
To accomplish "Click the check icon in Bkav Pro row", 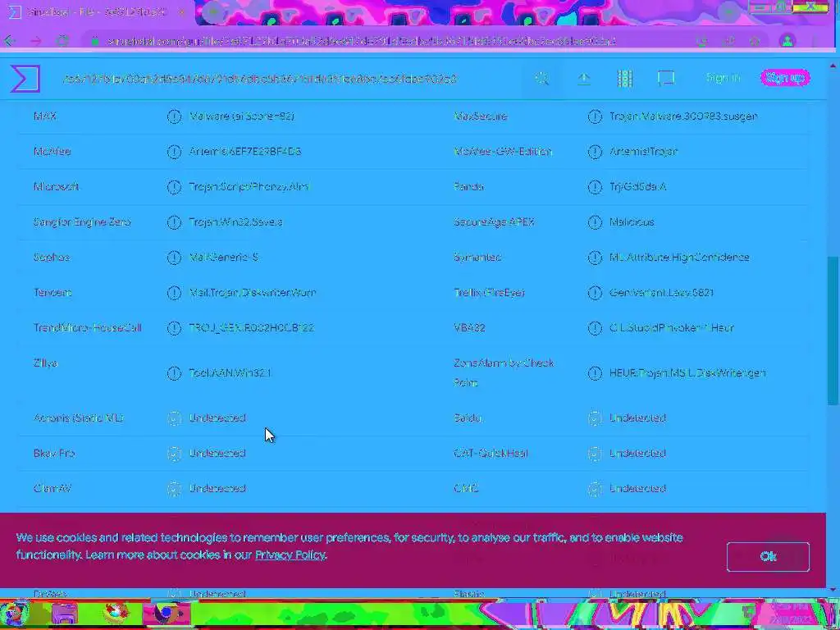I will 174,453.
